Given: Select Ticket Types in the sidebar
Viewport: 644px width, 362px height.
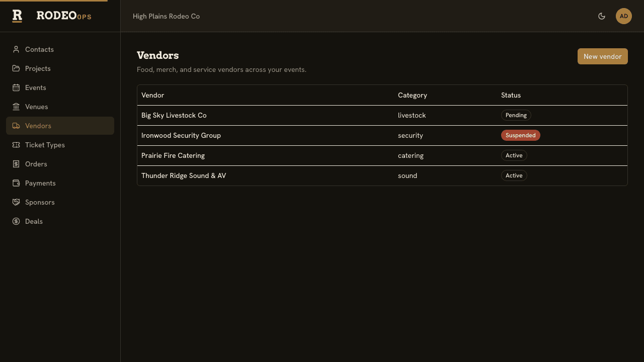Looking at the screenshot, I should [x=60, y=145].
